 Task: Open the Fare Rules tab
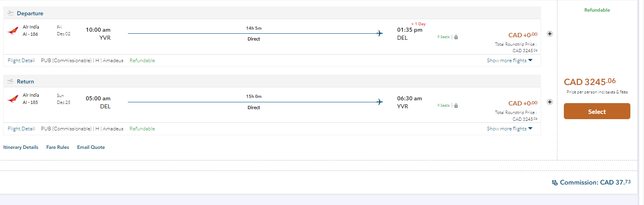point(58,147)
